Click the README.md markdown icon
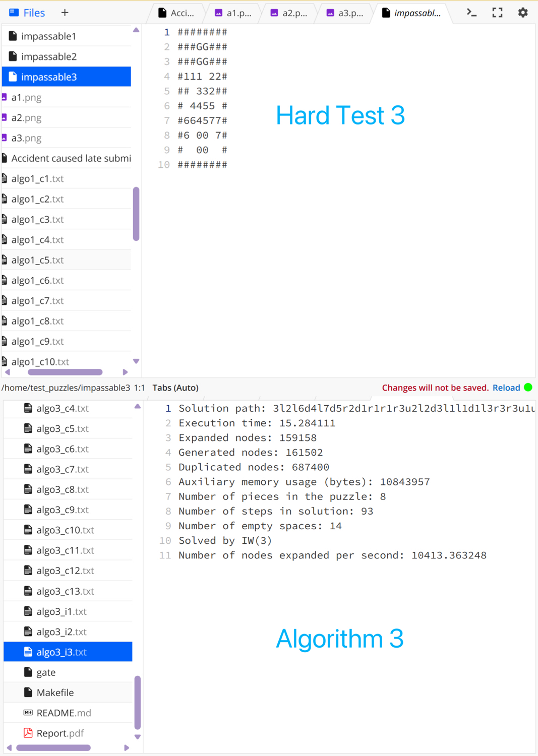This screenshot has height=756, width=538. (28, 713)
